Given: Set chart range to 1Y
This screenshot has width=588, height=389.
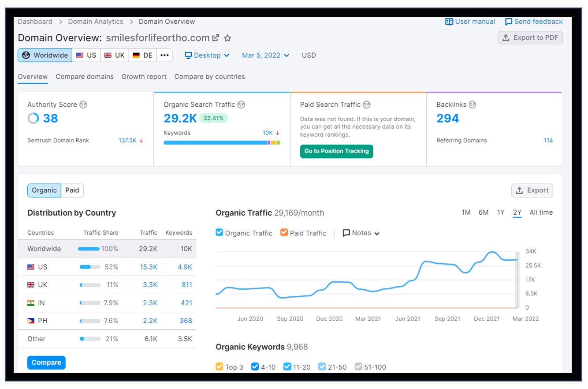Looking at the screenshot, I should click(501, 213).
